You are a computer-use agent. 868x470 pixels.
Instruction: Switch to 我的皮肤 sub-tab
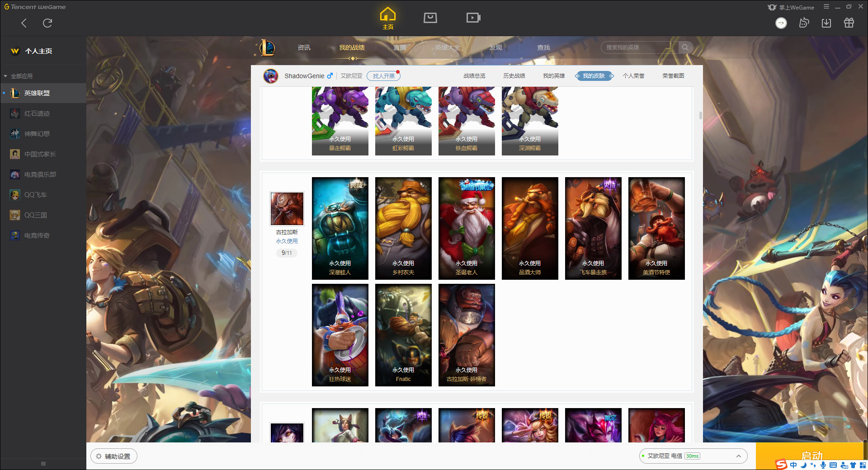click(594, 76)
